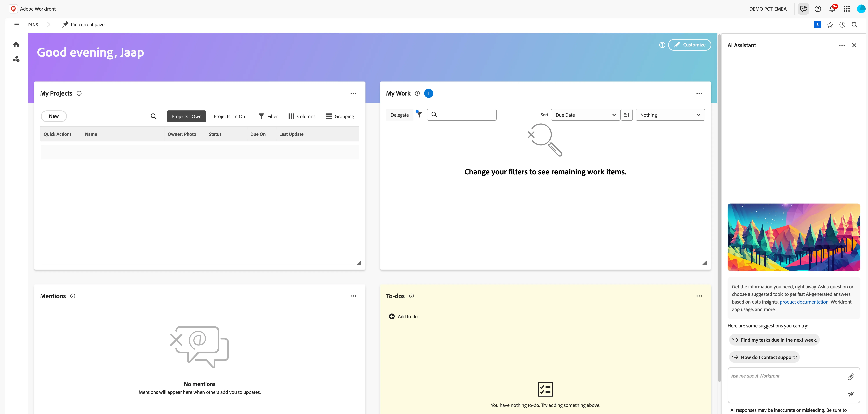Click Add to-do
Viewport: 868px width, 414px height.
click(x=403, y=317)
